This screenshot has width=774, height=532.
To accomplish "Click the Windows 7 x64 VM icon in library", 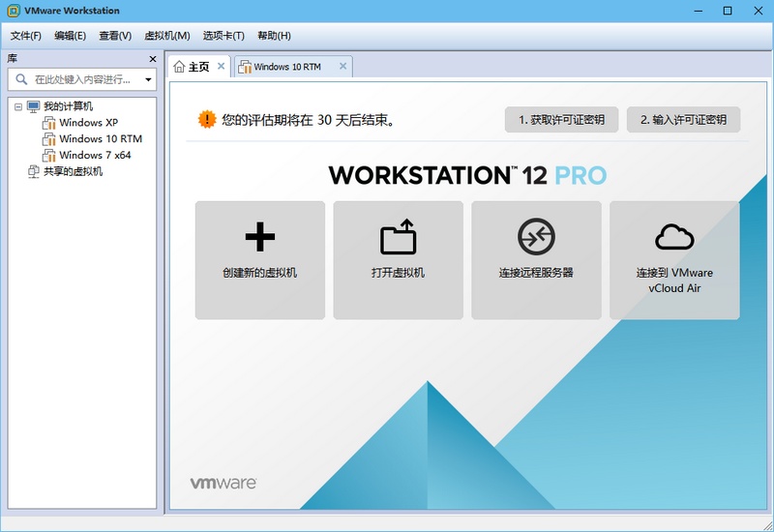I will (49, 155).
